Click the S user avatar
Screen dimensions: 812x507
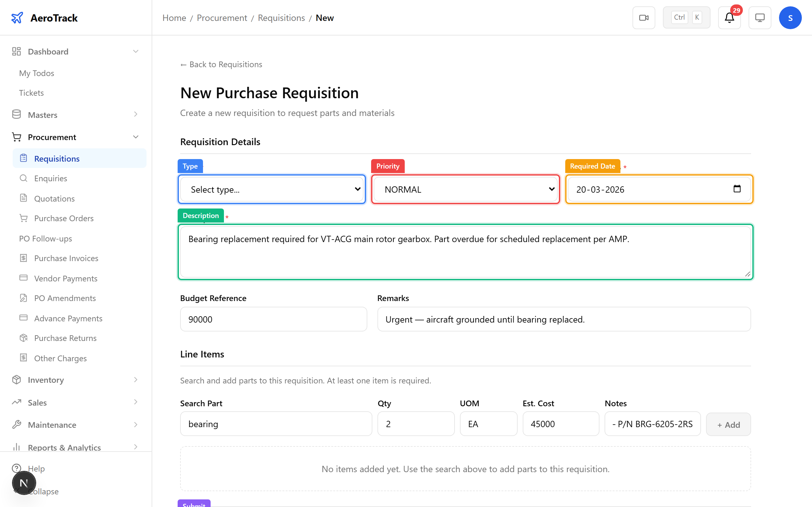pos(790,17)
